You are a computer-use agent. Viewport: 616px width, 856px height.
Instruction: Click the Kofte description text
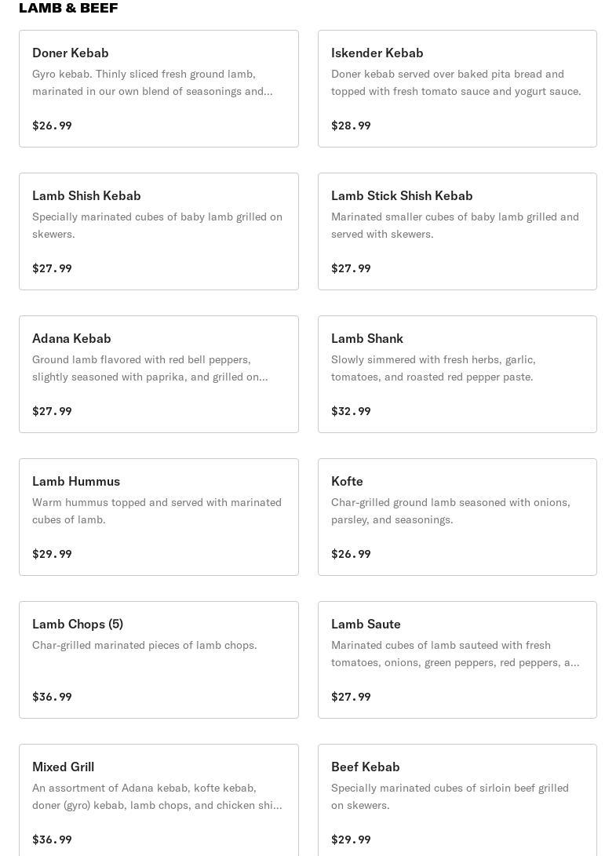pyautogui.click(x=450, y=511)
